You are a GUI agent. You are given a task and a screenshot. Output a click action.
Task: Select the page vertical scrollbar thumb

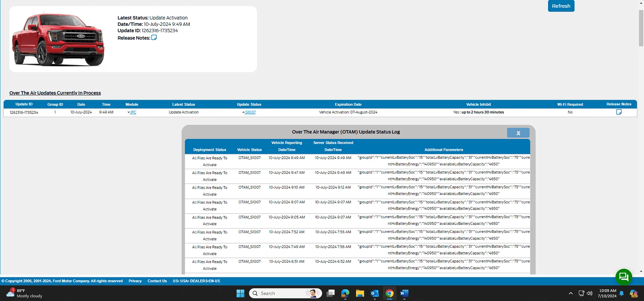[641, 28]
